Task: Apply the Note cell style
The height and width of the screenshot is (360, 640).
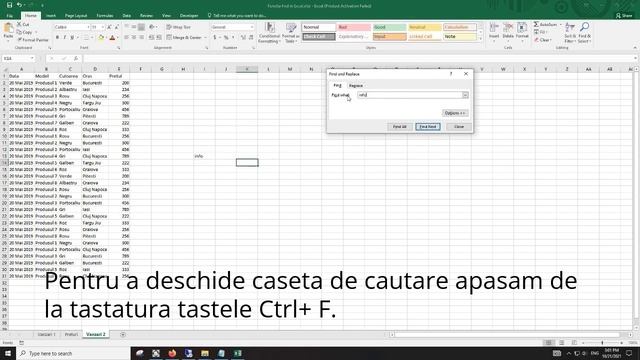Action: pyautogui.click(x=460, y=37)
